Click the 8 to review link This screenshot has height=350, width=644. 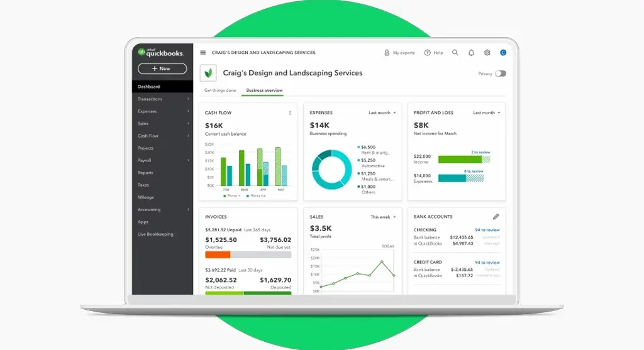click(x=474, y=171)
